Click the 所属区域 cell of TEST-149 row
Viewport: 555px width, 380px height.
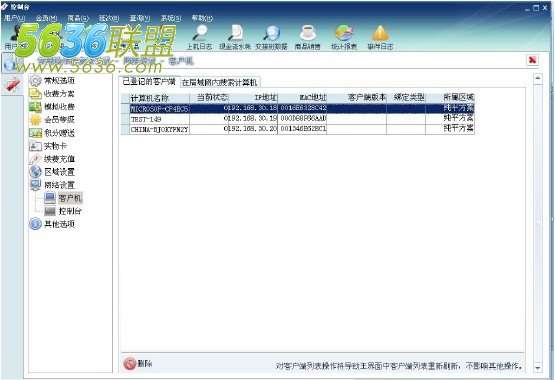450,119
